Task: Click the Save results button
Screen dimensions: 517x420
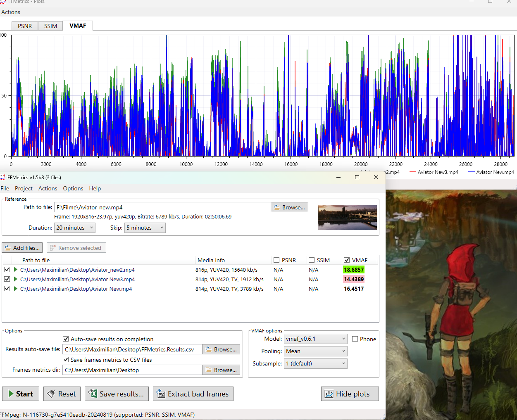Action: click(117, 394)
